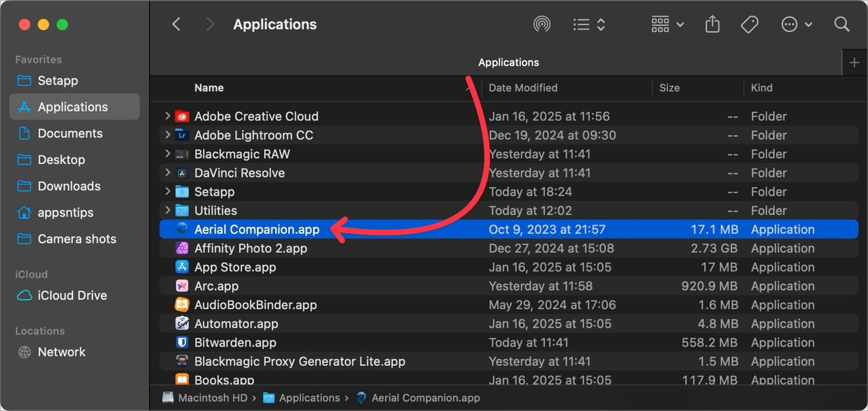This screenshot has width=868, height=411.
Task: Click Macintosh HD in the path bar
Action: pos(205,398)
